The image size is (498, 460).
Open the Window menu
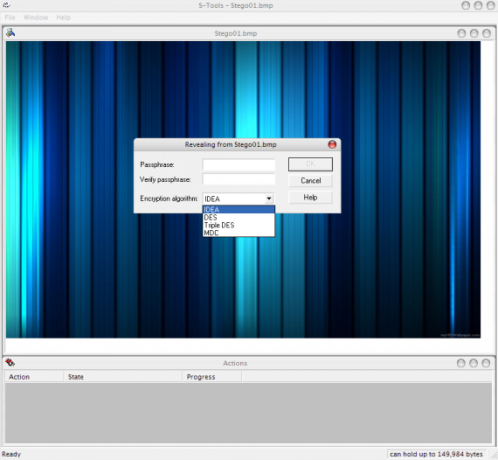tap(36, 17)
